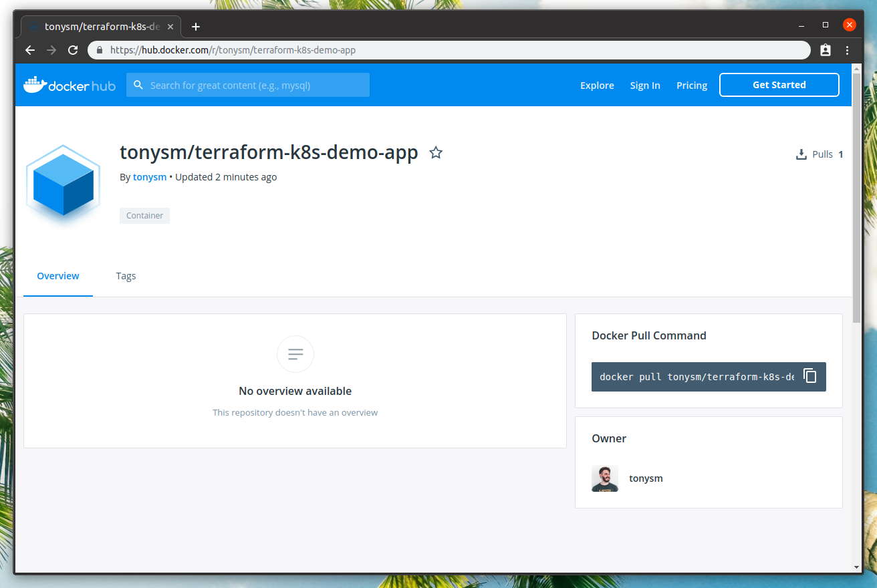Click the Pulls download icon
This screenshot has width=877, height=588.
point(801,154)
